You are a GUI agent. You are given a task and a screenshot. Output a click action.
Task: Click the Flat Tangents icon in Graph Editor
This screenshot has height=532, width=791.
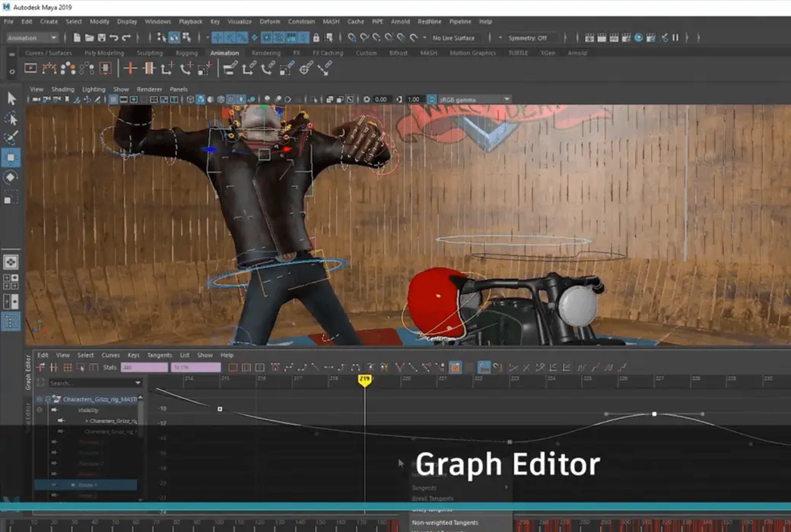tap(329, 367)
